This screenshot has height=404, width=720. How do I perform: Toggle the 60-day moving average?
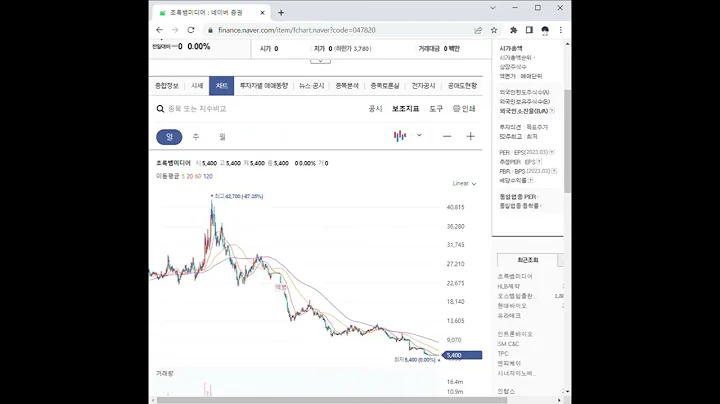[x=198, y=176]
